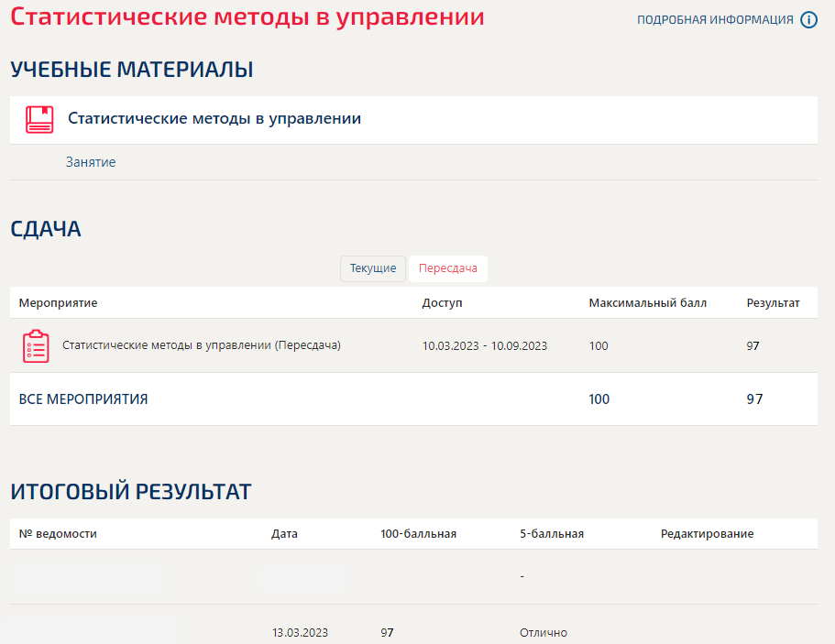The width and height of the screenshot is (835, 644).
Task: Click the red page title Статистические методы в управлении
Action: [247, 17]
